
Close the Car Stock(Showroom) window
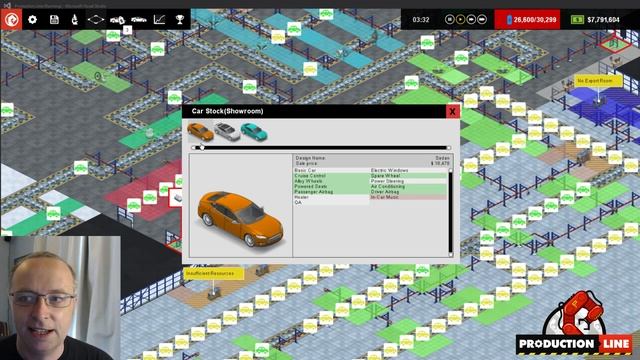(452, 111)
